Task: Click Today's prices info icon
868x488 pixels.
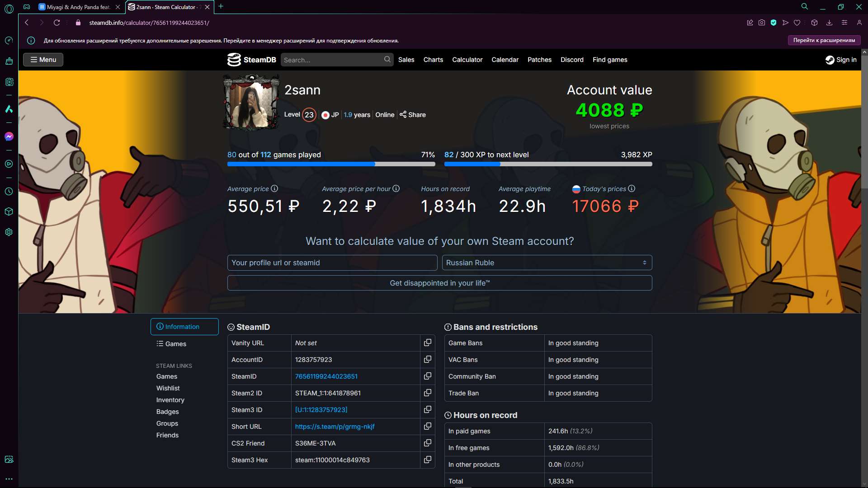Action: (x=632, y=188)
